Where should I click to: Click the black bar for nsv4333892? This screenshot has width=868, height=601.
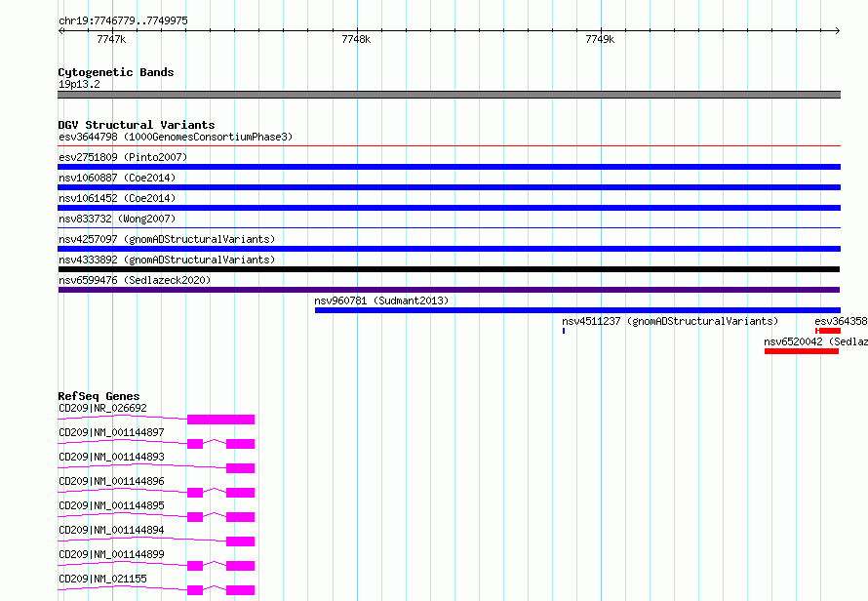[449, 269]
